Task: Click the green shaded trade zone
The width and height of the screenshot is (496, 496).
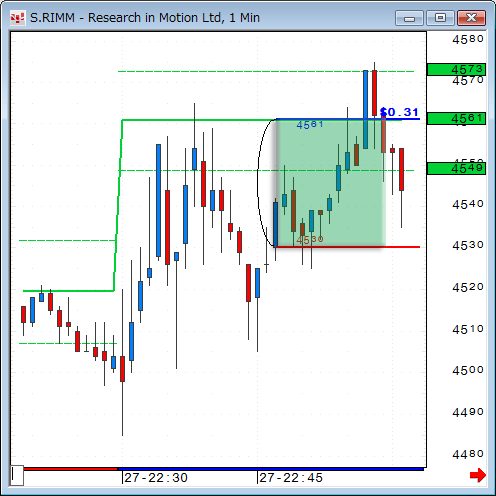Action: pos(331,183)
